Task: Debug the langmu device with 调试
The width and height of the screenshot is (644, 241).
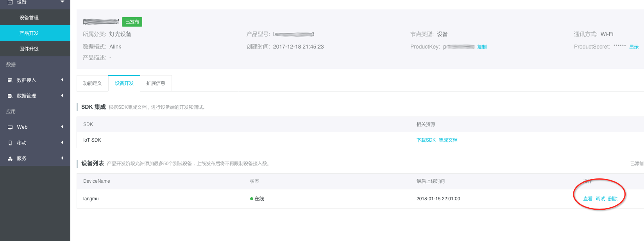Action: click(600, 199)
